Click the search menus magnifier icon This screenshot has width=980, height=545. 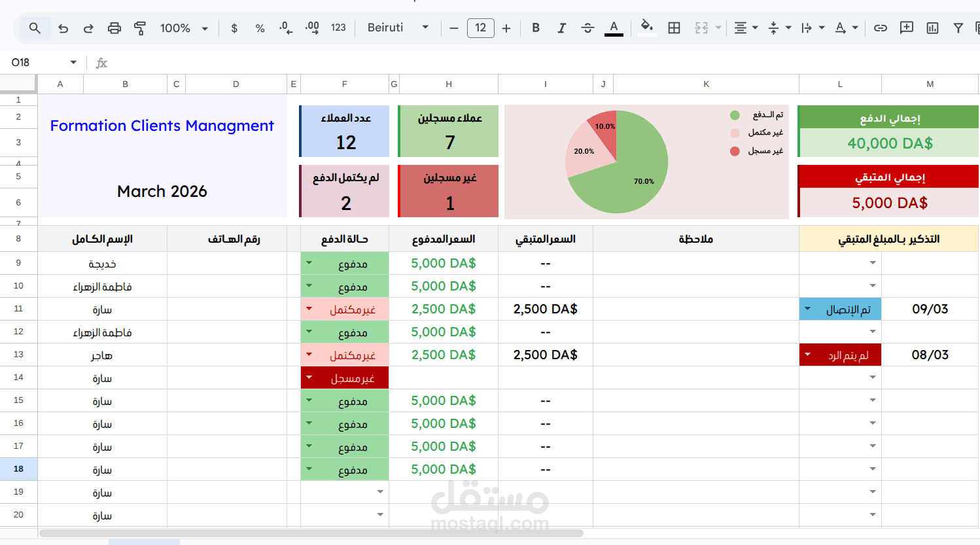[x=35, y=28]
